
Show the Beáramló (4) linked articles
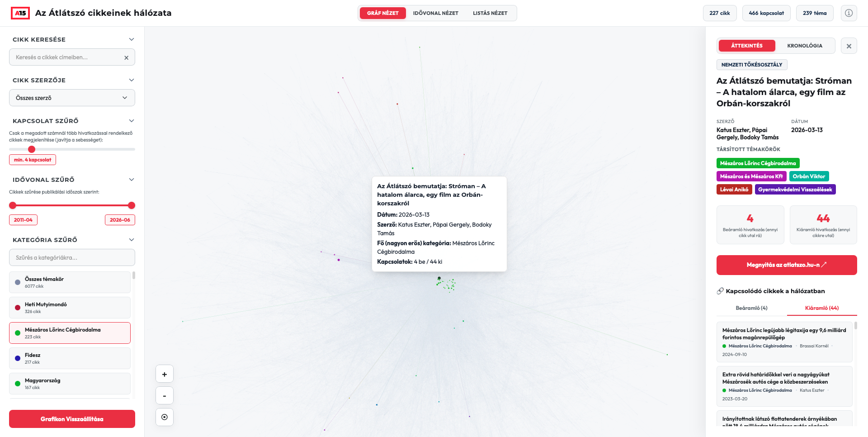751,308
